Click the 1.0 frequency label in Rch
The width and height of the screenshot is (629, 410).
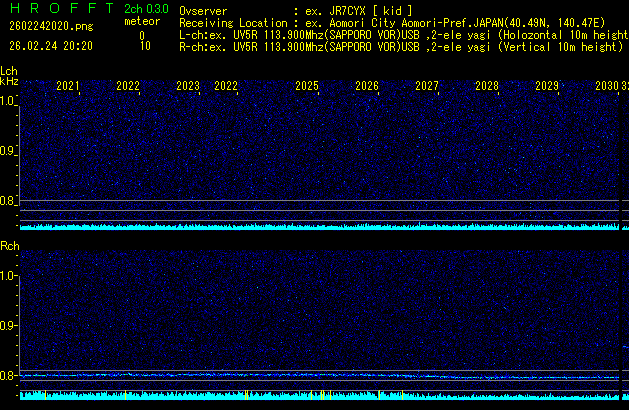(9, 275)
